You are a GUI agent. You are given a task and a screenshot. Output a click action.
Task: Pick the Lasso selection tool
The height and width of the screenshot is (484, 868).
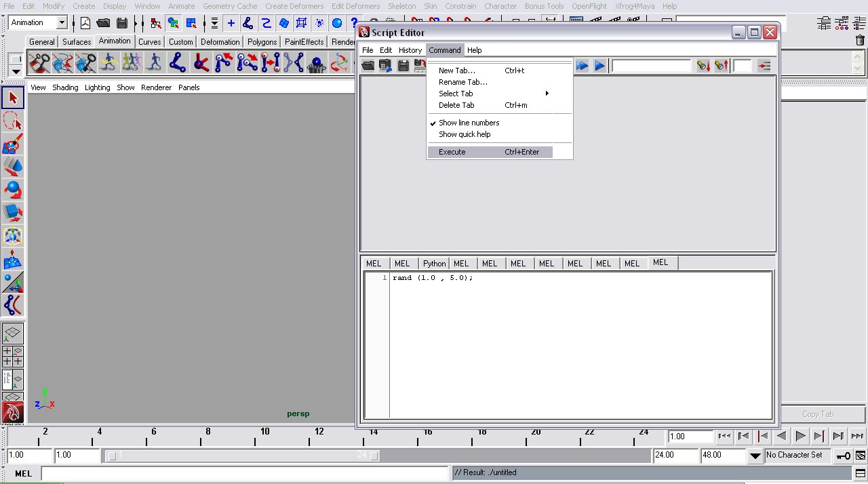[12, 121]
